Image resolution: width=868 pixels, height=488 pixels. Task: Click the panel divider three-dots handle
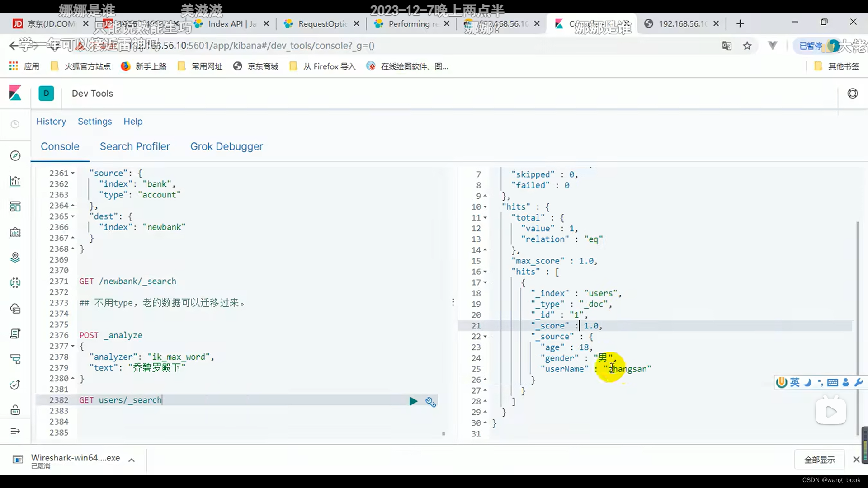coord(453,302)
